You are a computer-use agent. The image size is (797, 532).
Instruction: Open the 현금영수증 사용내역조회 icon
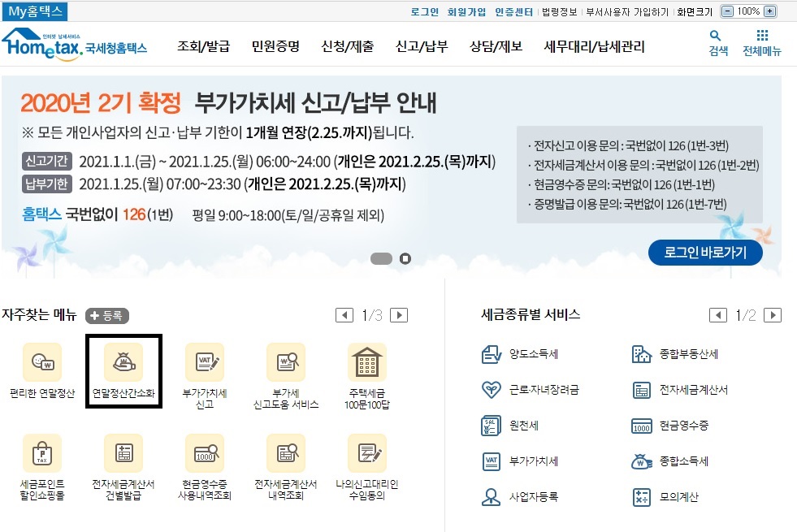click(x=205, y=452)
